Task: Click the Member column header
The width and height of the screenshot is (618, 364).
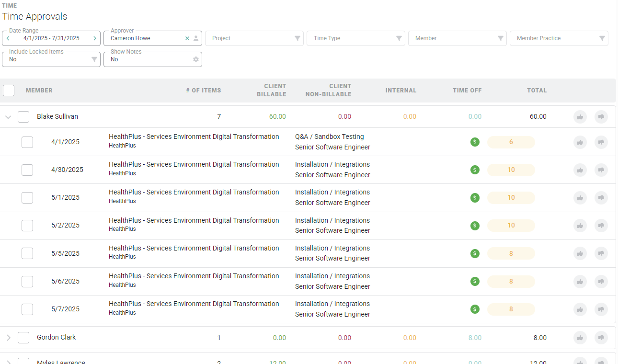Action: click(x=39, y=91)
